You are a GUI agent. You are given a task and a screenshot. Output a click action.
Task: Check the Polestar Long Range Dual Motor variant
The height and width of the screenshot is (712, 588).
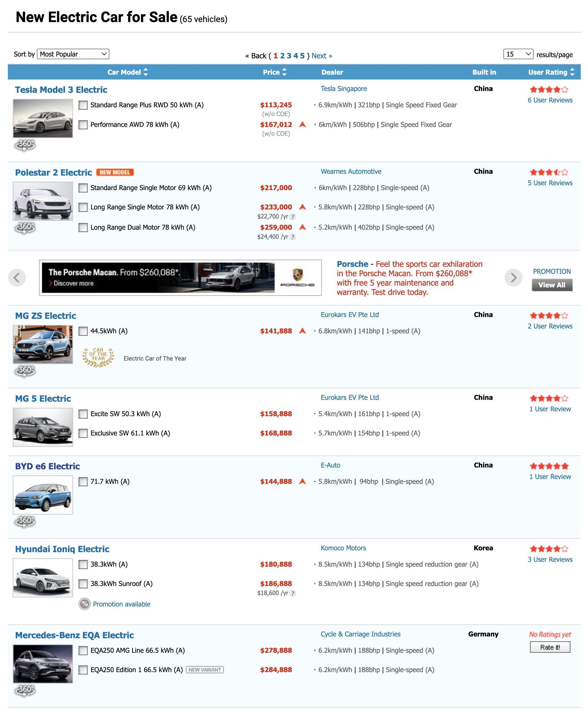(83, 228)
